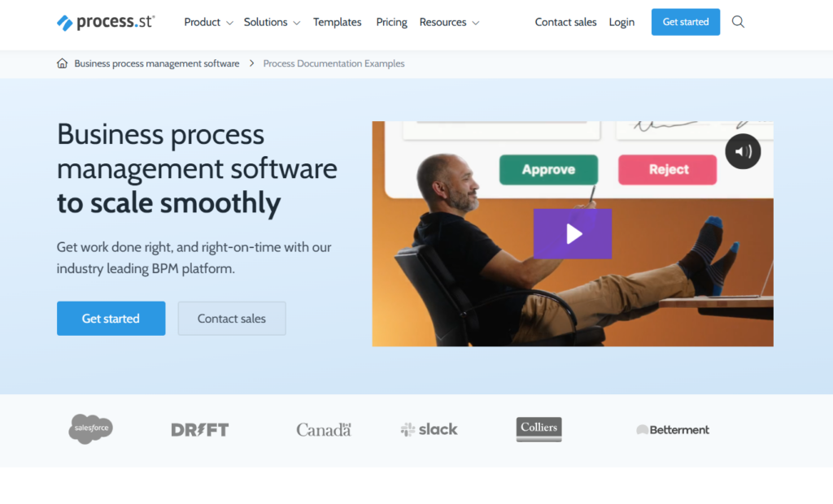Viewport: 833px width, 504px height.
Task: Click the Login link
Action: [x=621, y=22]
